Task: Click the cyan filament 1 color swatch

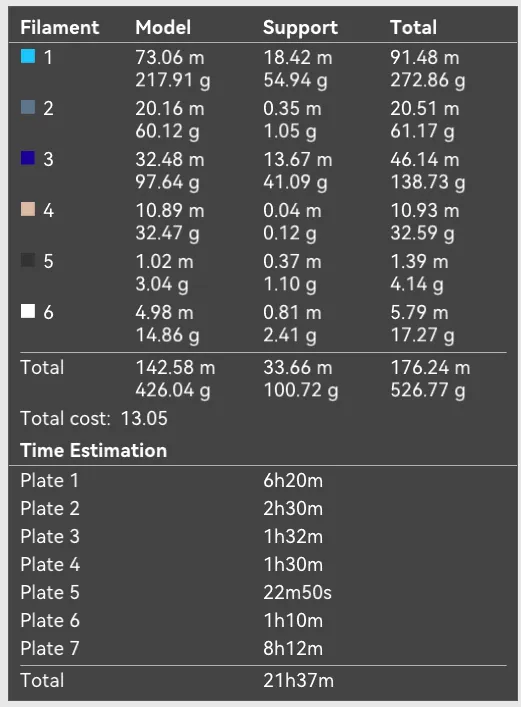Action: tap(28, 56)
